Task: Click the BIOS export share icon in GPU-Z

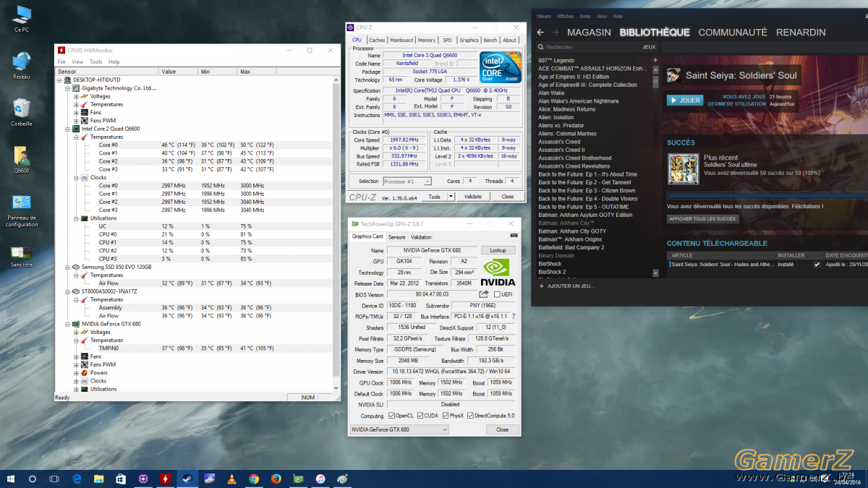Action: (x=484, y=294)
